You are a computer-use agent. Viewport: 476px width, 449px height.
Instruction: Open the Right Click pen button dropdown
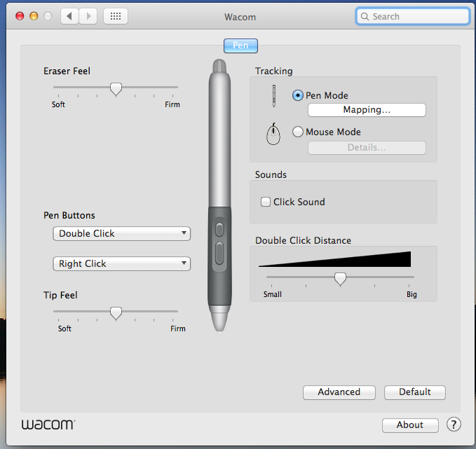[122, 263]
